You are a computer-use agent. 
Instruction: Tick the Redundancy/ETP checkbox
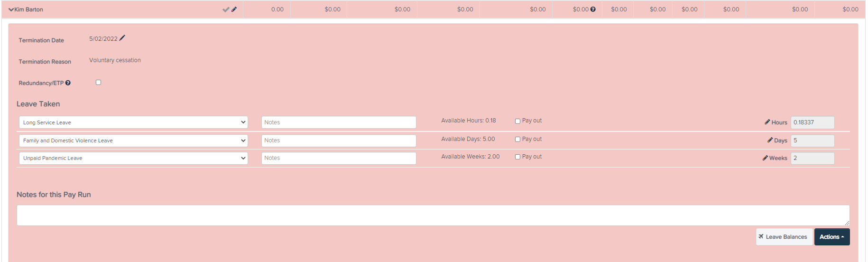(x=98, y=82)
